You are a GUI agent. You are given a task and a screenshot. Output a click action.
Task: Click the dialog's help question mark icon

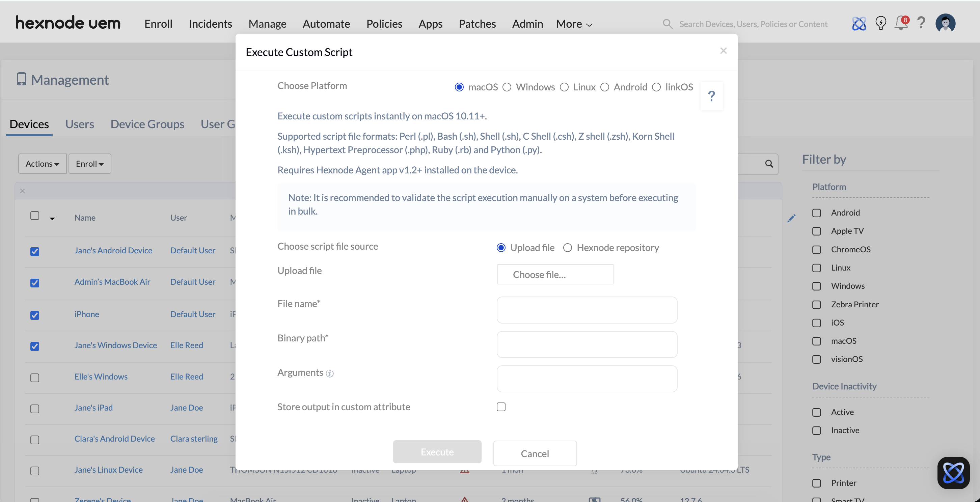click(711, 96)
